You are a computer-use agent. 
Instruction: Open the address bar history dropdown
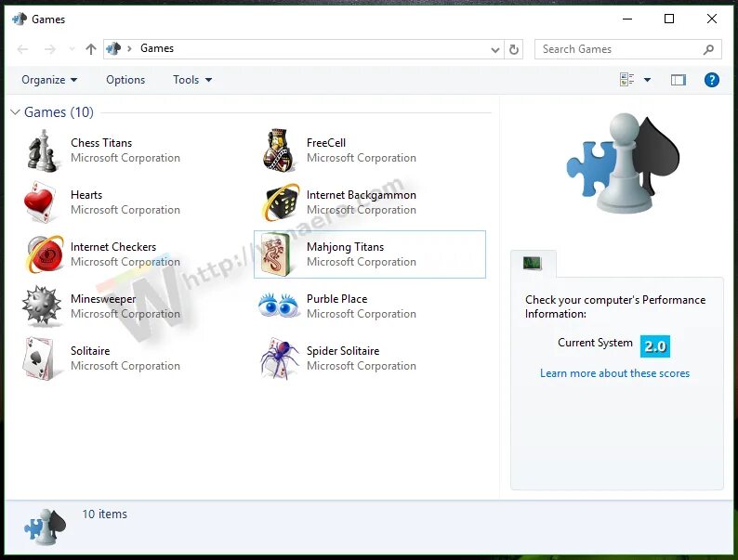[495, 49]
